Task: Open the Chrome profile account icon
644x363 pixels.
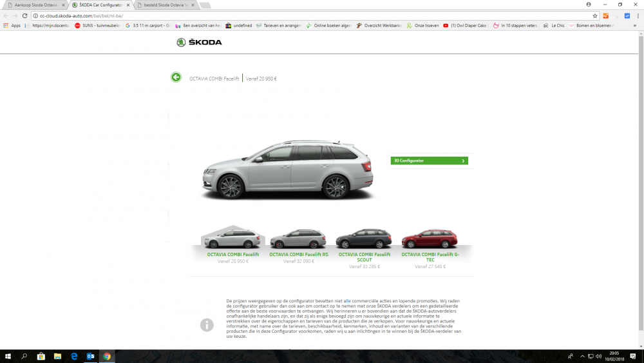Action: click(x=589, y=5)
